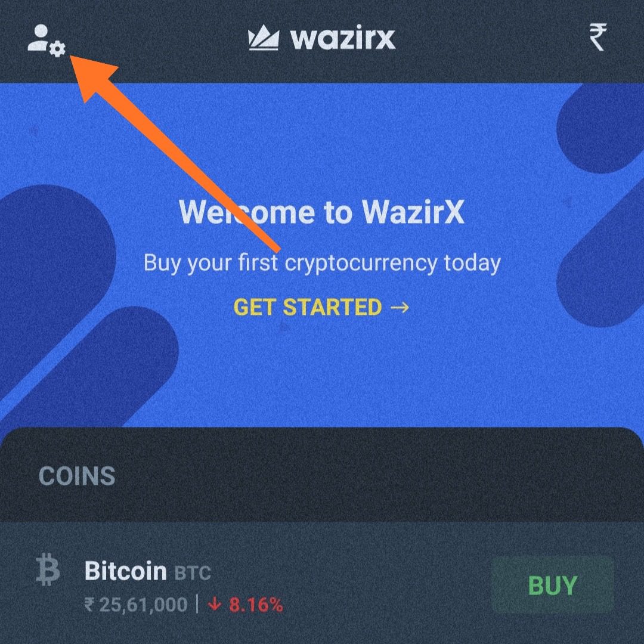644x644 pixels.
Task: Tap "Buy your first cryptocurrency today" text
Action: point(322,263)
